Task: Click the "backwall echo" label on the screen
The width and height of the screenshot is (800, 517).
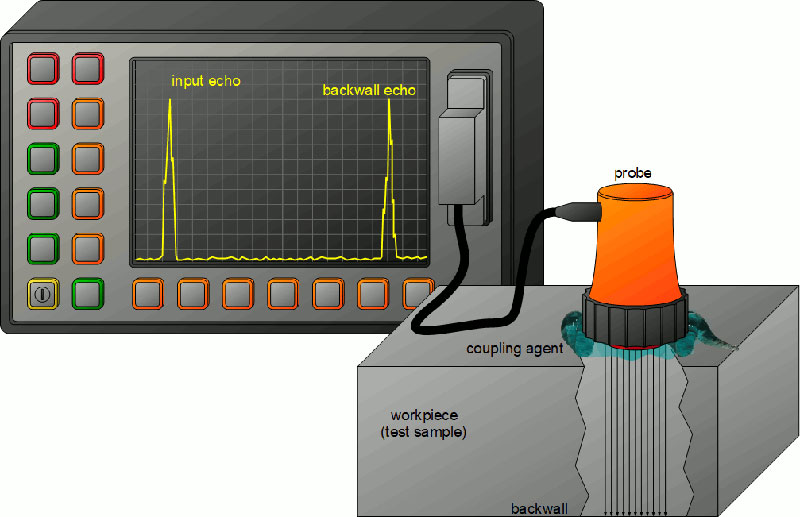Action: coord(369,91)
